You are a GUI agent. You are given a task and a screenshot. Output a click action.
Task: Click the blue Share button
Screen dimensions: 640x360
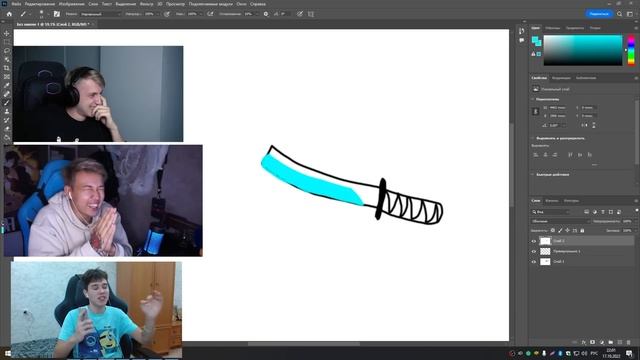(x=599, y=14)
